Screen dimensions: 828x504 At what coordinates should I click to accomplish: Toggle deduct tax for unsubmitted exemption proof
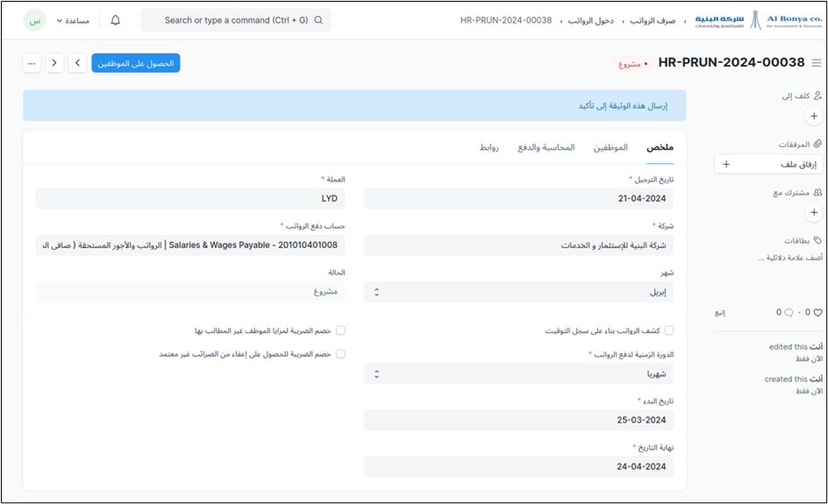point(340,354)
